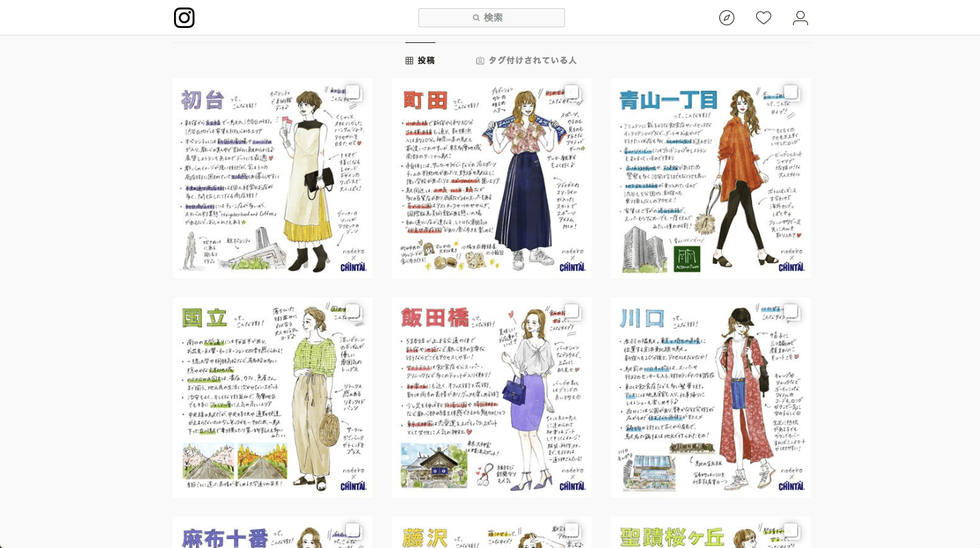Click carousel icon on 青山一丁目 post
980x548 pixels.
(x=791, y=93)
